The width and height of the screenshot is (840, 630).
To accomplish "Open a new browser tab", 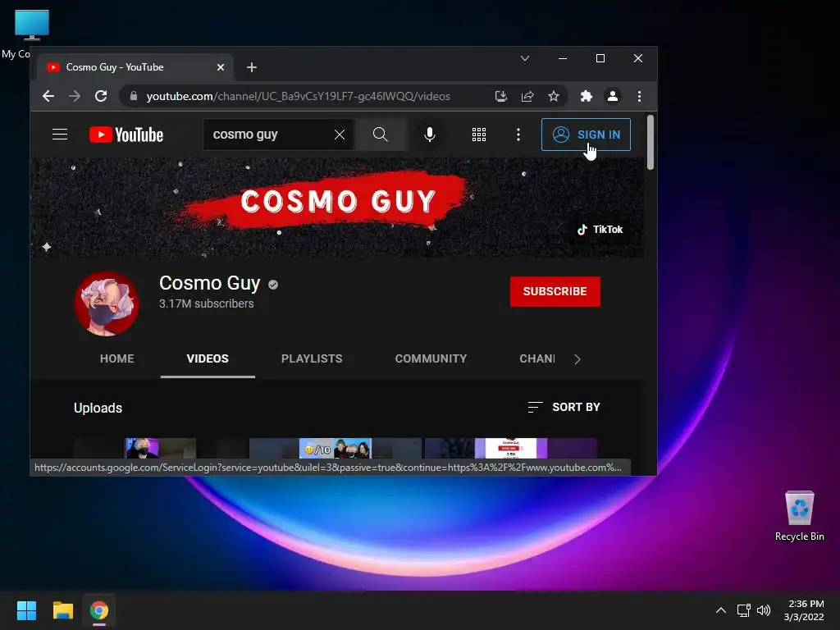I will [252, 67].
